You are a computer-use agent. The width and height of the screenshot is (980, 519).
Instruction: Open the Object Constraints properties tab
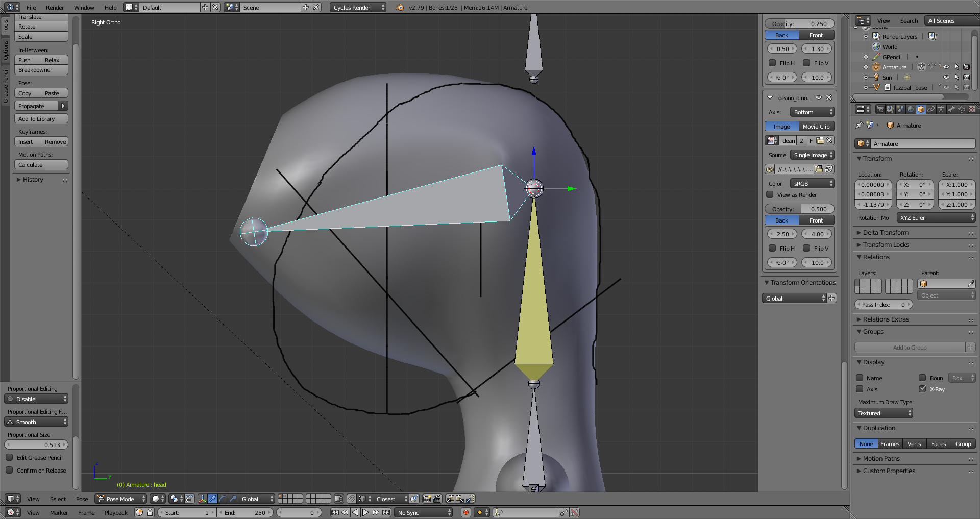pyautogui.click(x=931, y=109)
